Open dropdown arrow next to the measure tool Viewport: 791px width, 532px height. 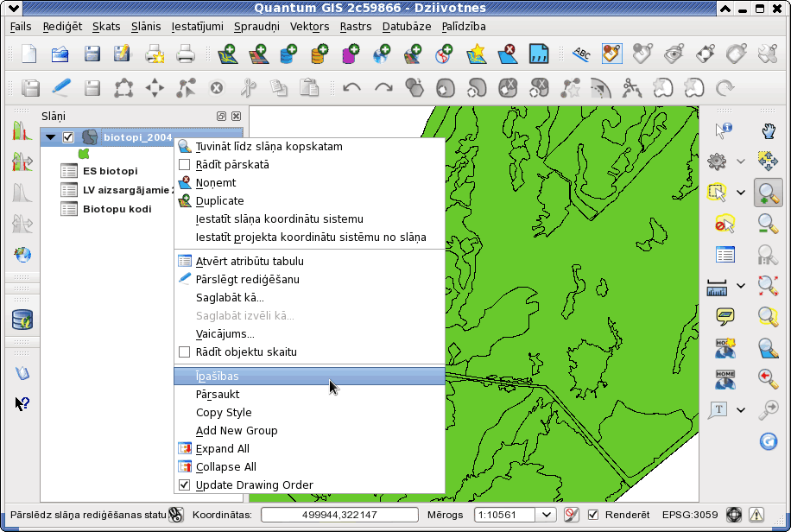741,286
